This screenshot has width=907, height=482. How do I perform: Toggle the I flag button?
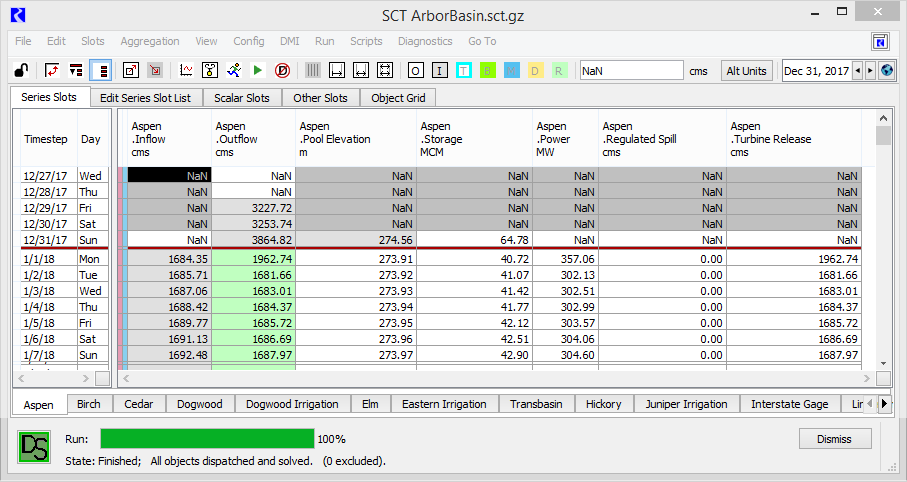(x=440, y=71)
